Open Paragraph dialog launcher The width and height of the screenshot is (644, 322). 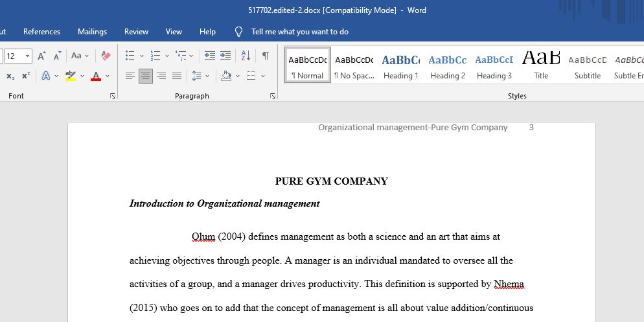[x=273, y=96]
